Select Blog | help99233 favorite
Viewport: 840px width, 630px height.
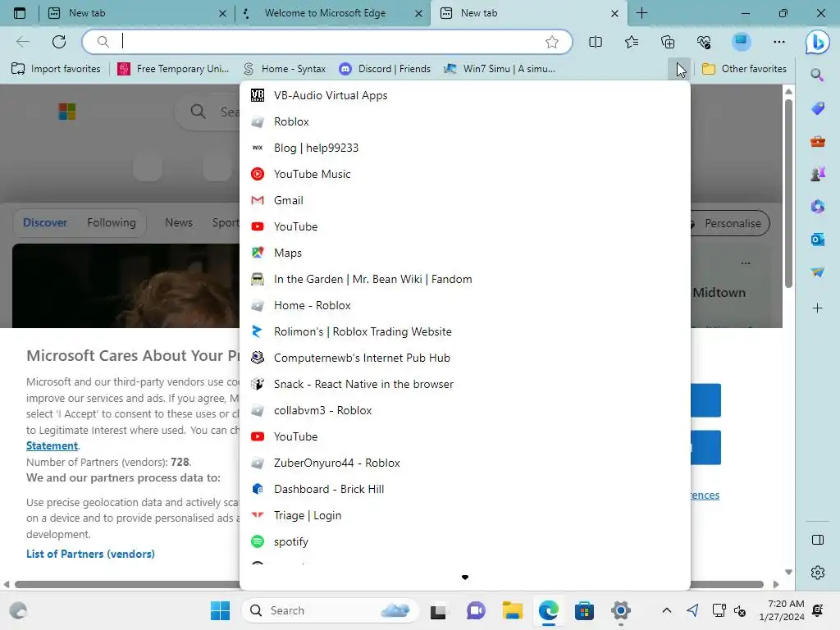465,148
